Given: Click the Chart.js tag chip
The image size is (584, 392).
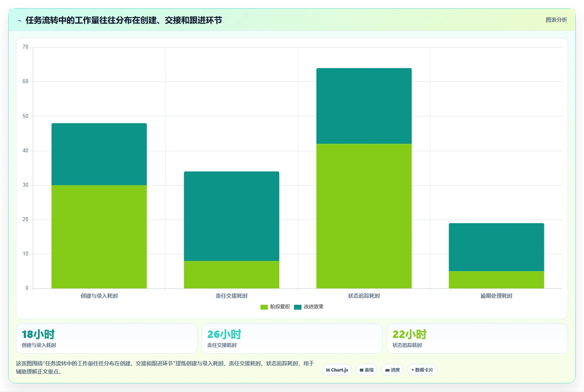Looking at the screenshot, I should tap(337, 370).
